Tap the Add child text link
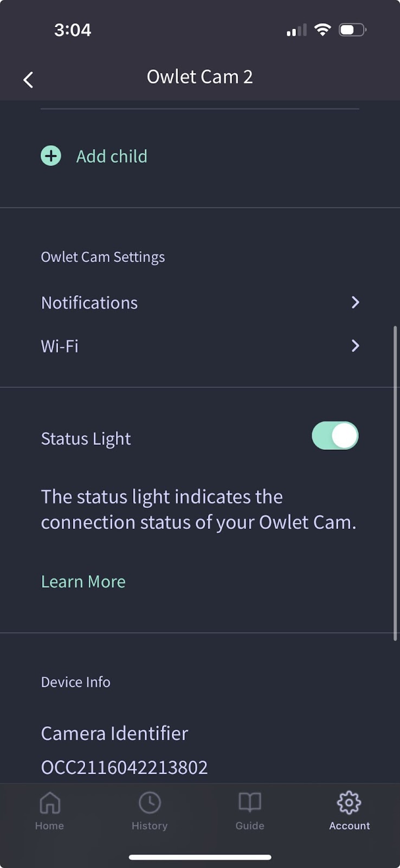The width and height of the screenshot is (400, 868). pyautogui.click(x=112, y=156)
